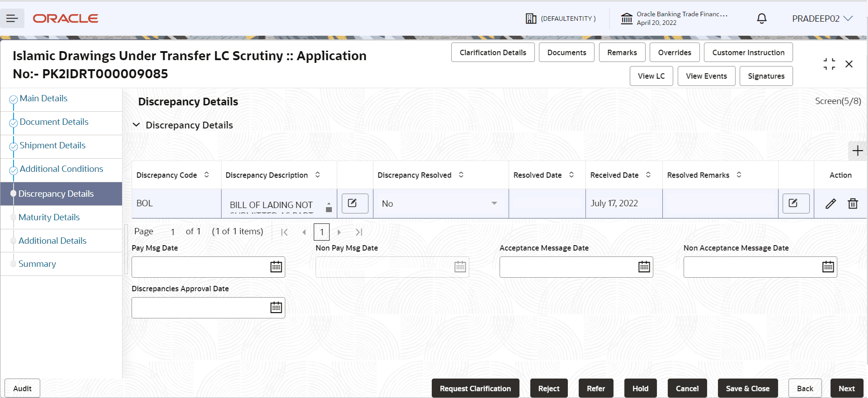Edit the BOL row with pencil icon
Screen dimensions: 868x398
(830, 204)
